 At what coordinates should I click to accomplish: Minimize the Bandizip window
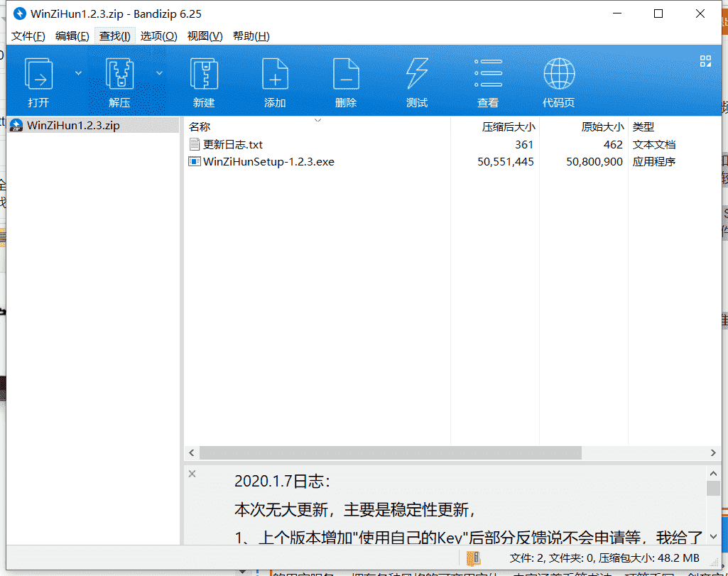tap(617, 13)
